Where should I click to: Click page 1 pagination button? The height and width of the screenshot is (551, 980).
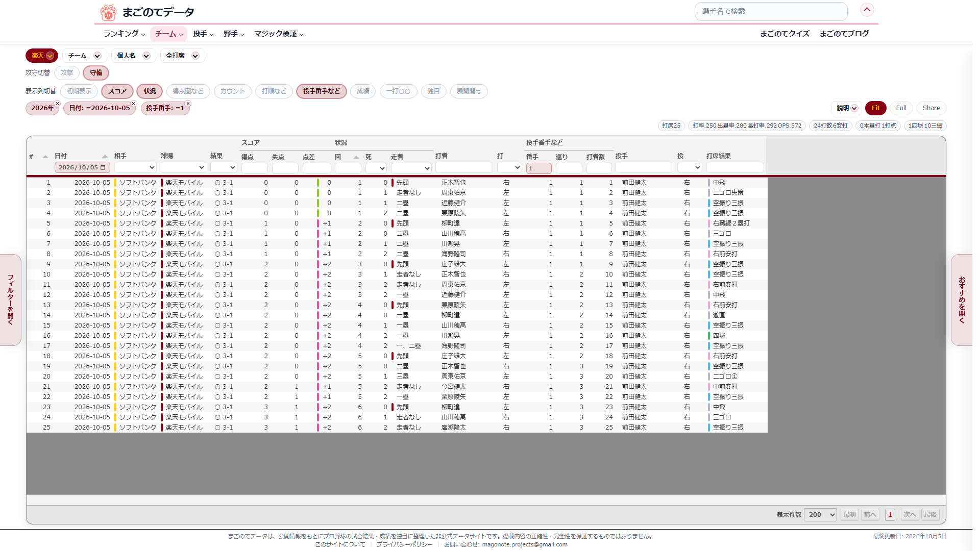coord(890,515)
